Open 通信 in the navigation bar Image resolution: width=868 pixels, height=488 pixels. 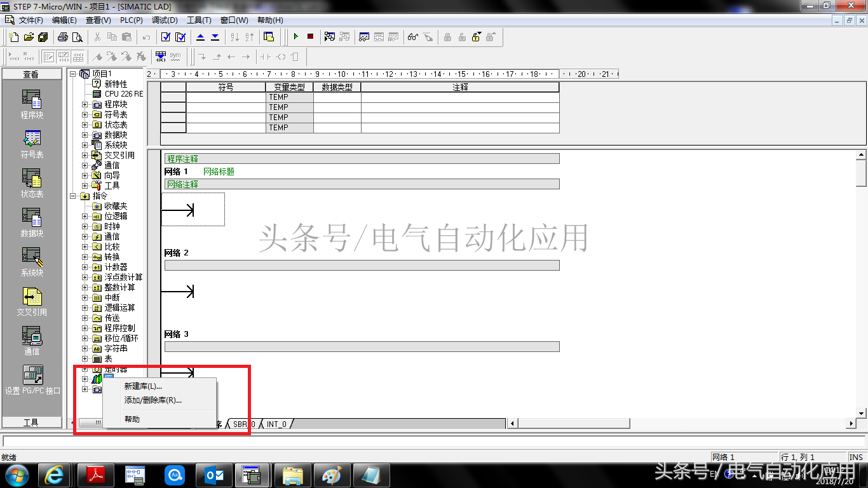[x=32, y=341]
